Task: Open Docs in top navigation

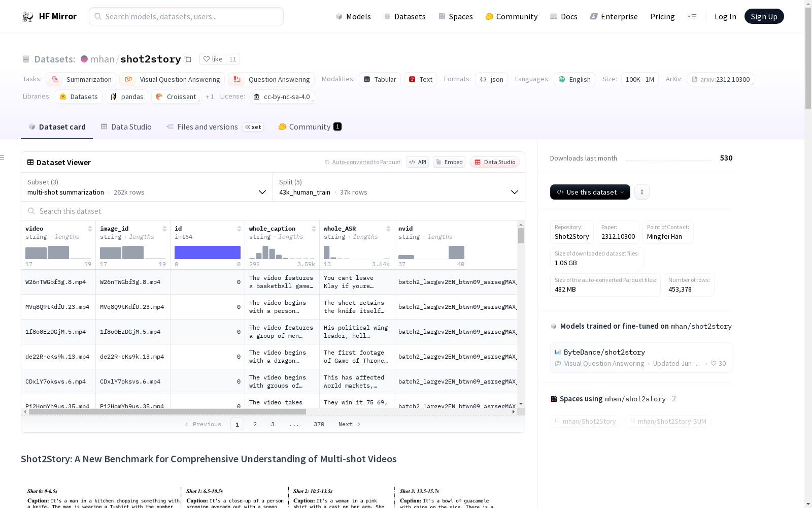Action: (564, 16)
